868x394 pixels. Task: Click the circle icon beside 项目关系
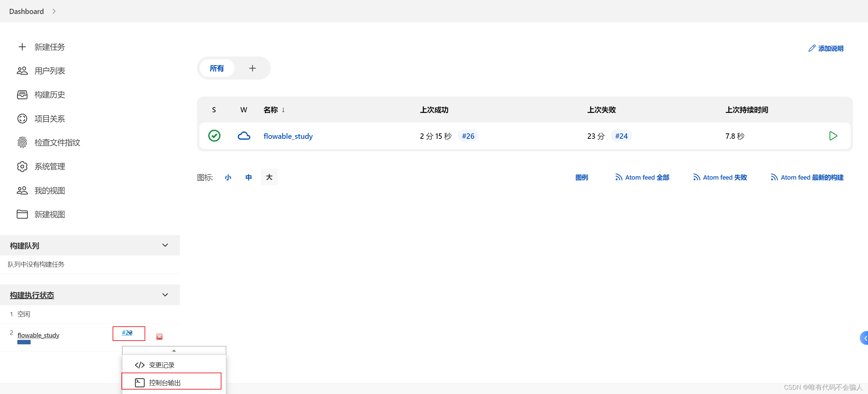coord(22,119)
